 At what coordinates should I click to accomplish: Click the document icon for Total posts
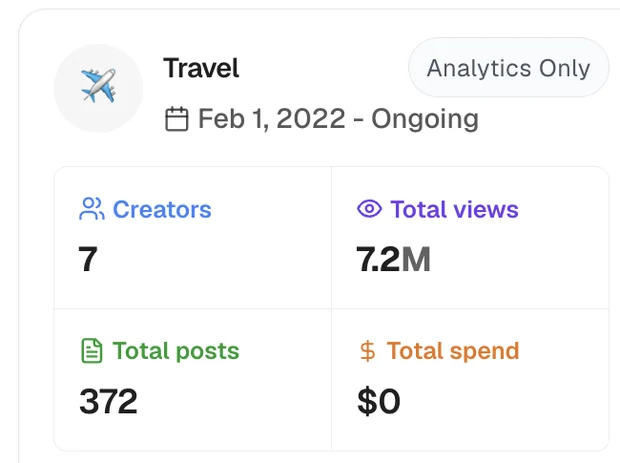[x=92, y=351]
